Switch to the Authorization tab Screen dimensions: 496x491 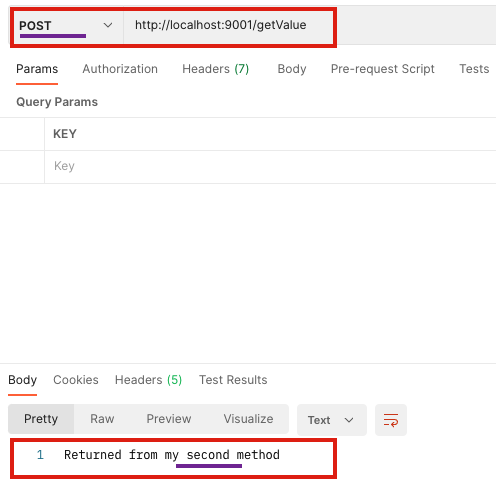tap(120, 69)
